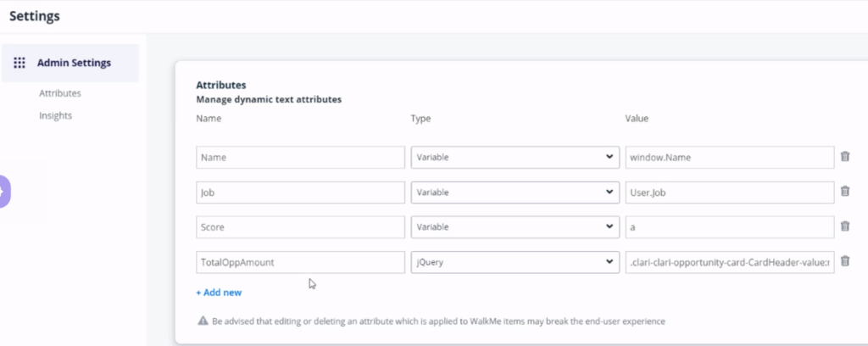This screenshot has width=868, height=346.
Task: Change the jQuery type dropdown for TotalOppAmount
Action: 514,263
